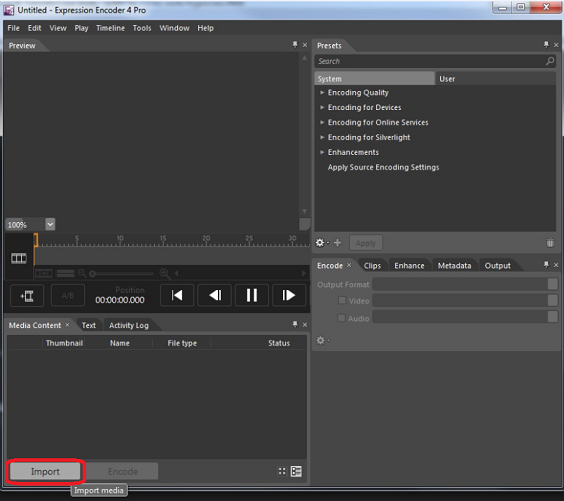
Task: Switch media list to details view
Action: [296, 471]
